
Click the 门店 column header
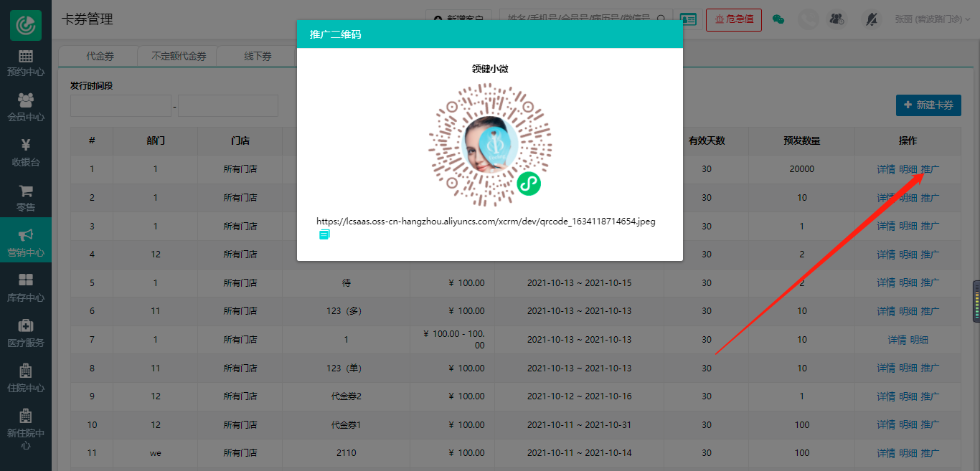pyautogui.click(x=240, y=141)
